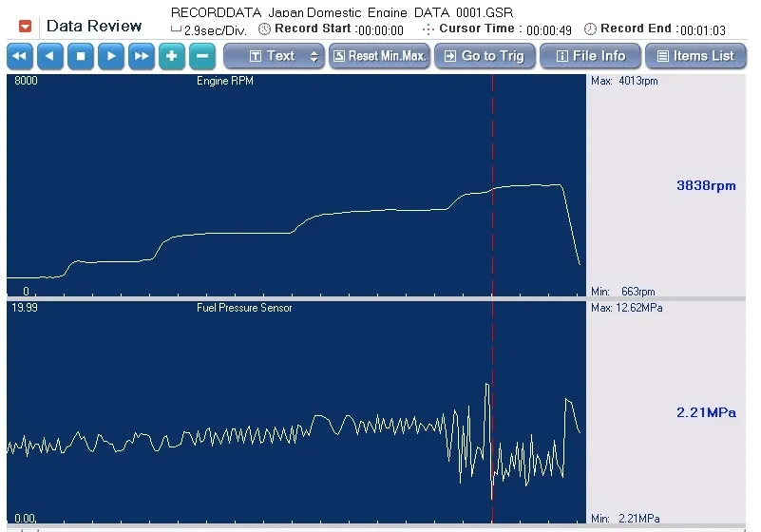Screen dimensions: 761x532
Task: Click the Record Start clock icon
Action: point(265,29)
